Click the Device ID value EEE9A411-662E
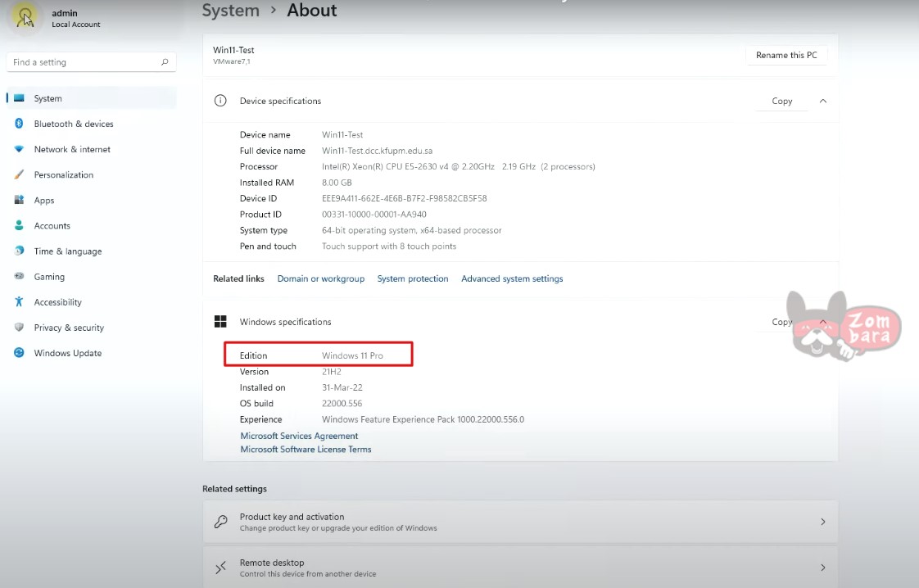This screenshot has width=919, height=588. coord(405,198)
